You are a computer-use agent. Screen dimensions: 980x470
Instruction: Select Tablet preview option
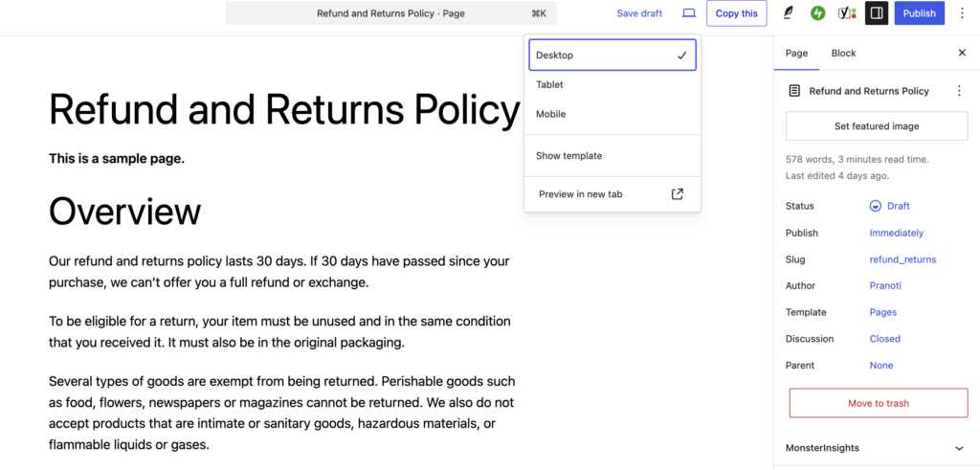click(612, 85)
